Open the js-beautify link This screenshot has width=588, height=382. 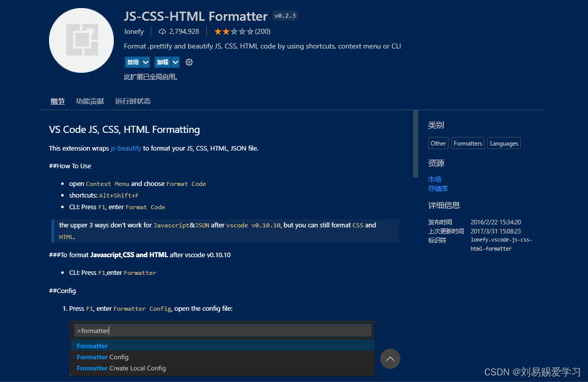[x=126, y=149]
